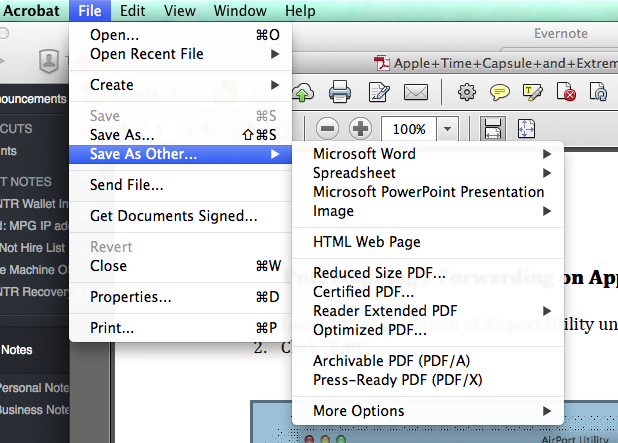This screenshot has width=618, height=443.
Task: Expand More Options submenu
Action: [x=428, y=411]
